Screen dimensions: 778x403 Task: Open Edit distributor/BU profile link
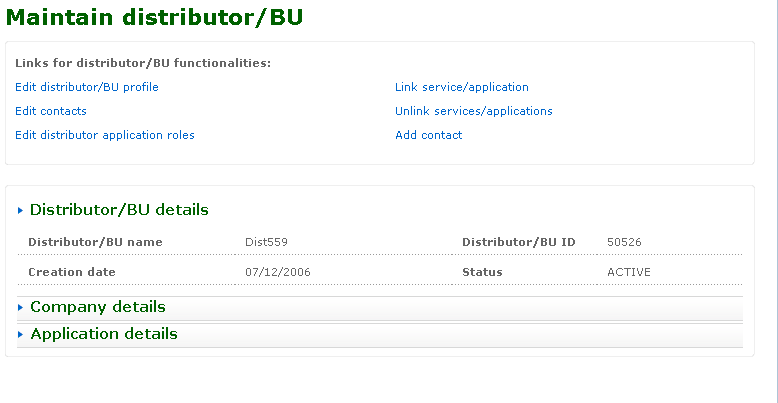tap(87, 87)
